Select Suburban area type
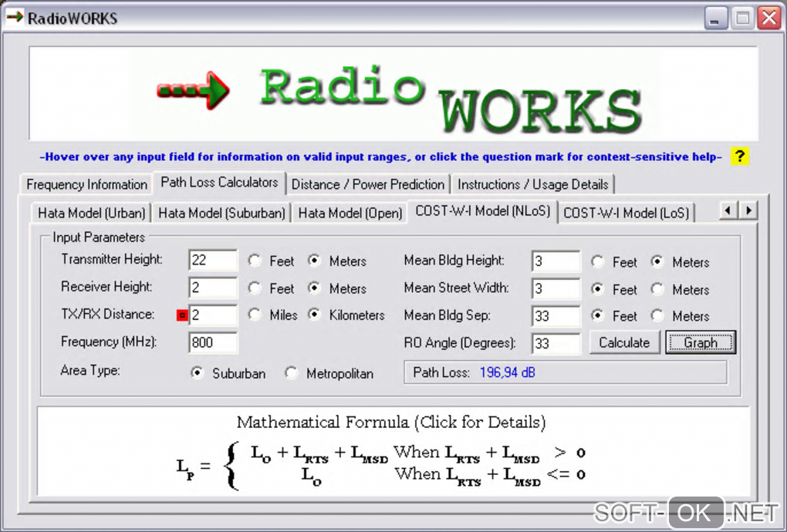787x532 pixels. point(228,373)
